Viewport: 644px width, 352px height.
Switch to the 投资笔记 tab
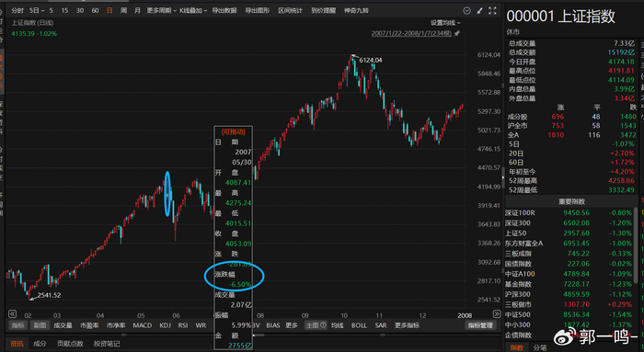[107, 344]
